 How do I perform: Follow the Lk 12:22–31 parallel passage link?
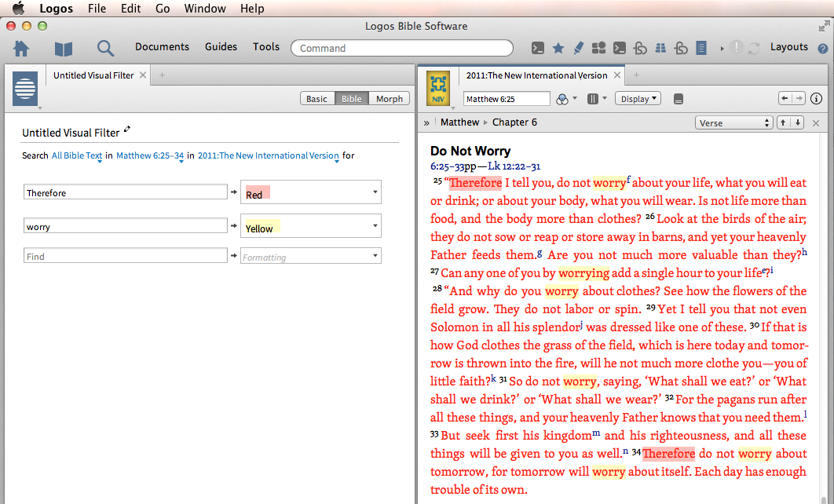tap(514, 166)
